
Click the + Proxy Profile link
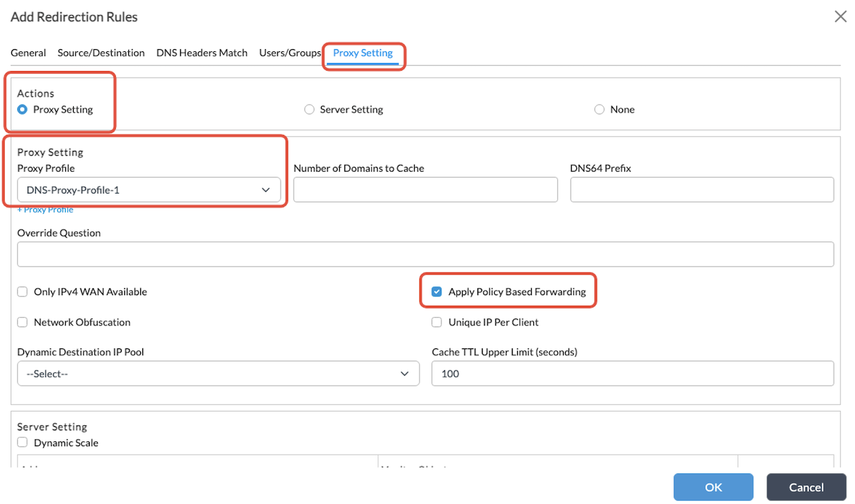point(45,209)
